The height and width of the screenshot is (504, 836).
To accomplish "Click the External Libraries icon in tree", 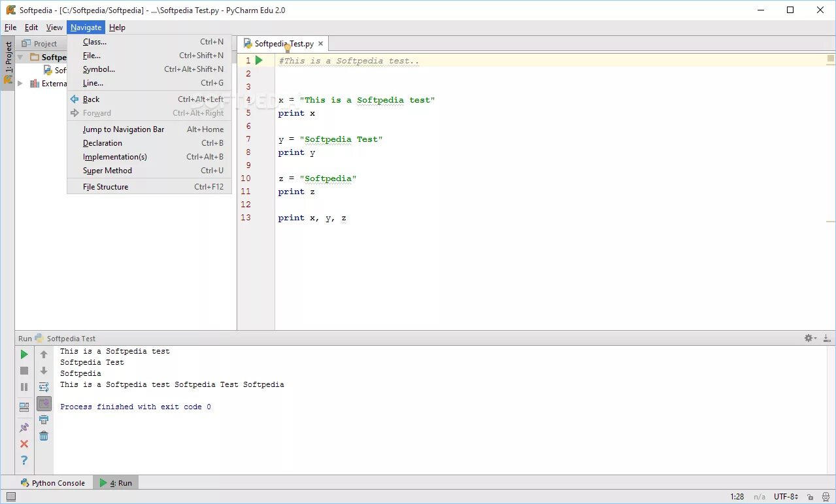I will click(x=35, y=84).
